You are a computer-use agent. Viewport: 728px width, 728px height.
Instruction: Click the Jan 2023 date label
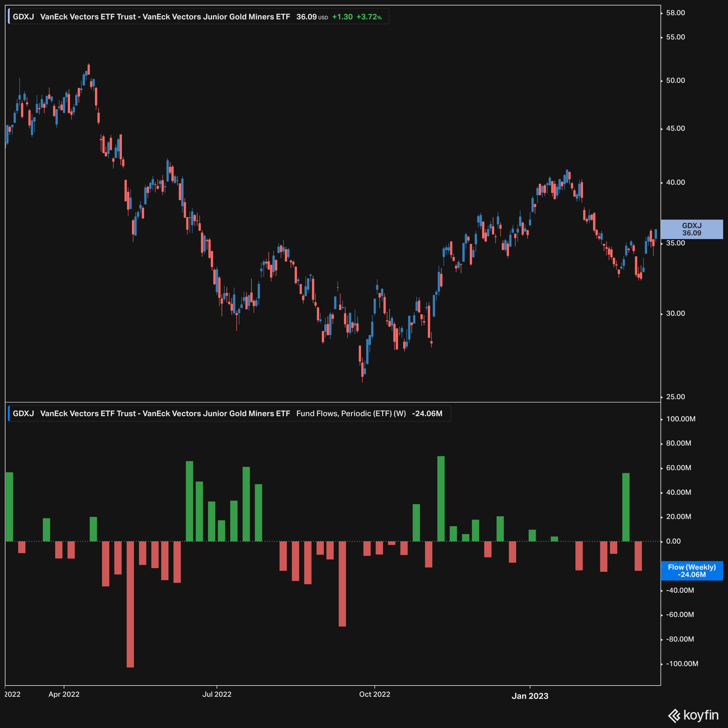pyautogui.click(x=530, y=696)
